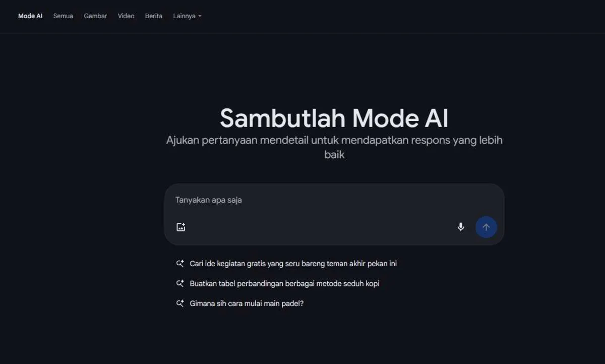Open the Berita news tab
Viewport: 605px width, 364px height.
point(153,16)
